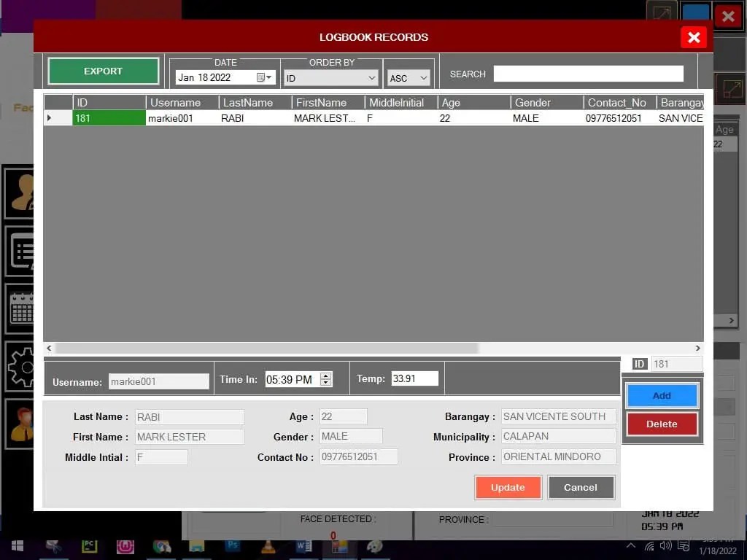Sort table by LastName column header
The width and height of the screenshot is (747, 560).
coord(255,102)
